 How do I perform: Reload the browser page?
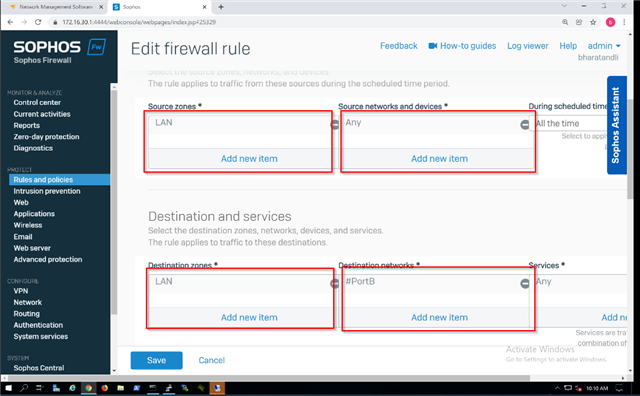click(x=38, y=22)
